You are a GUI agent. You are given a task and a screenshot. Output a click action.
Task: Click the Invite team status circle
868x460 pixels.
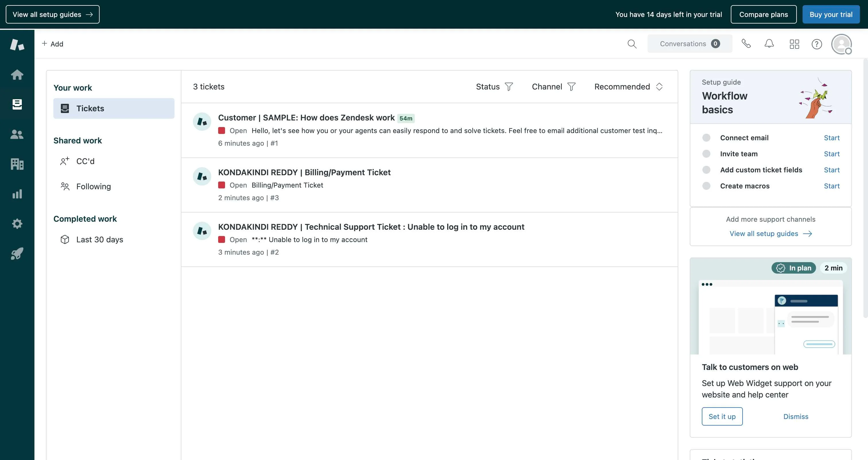tap(706, 154)
